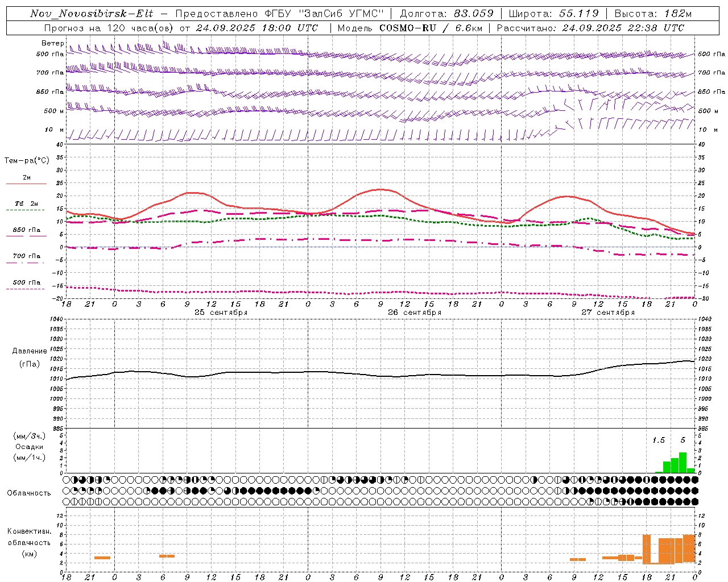Select the provider text "ЗапСиб УГМС"

coord(341,14)
